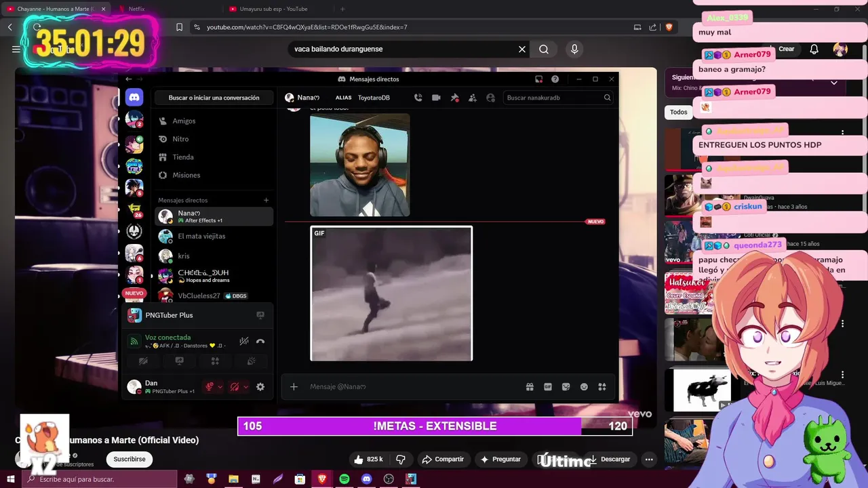Image resolution: width=868 pixels, height=488 pixels.
Task: Open the VbClueless27 conversation
Action: tap(214, 296)
